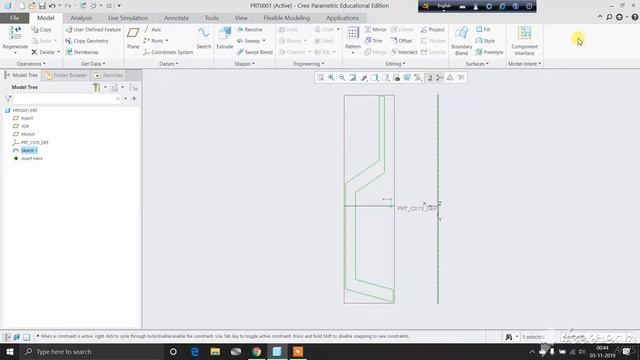Create a datum Axis
The height and width of the screenshot is (360, 640).
152,29
